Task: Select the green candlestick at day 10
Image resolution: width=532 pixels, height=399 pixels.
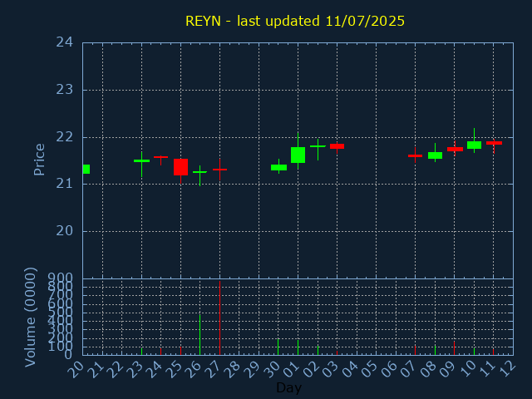Action: 474,145
